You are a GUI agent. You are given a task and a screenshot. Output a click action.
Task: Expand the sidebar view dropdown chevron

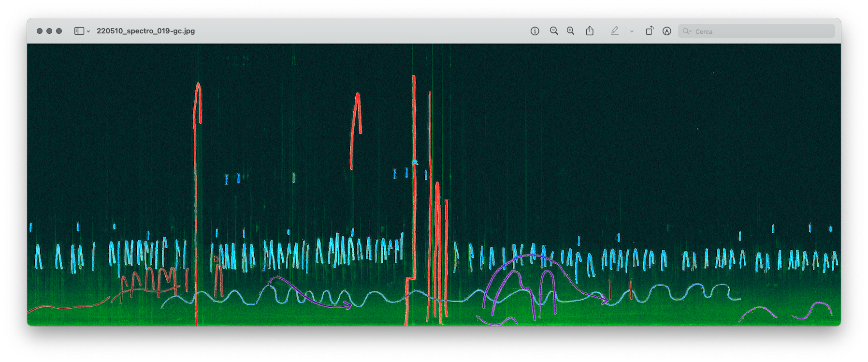click(x=88, y=31)
